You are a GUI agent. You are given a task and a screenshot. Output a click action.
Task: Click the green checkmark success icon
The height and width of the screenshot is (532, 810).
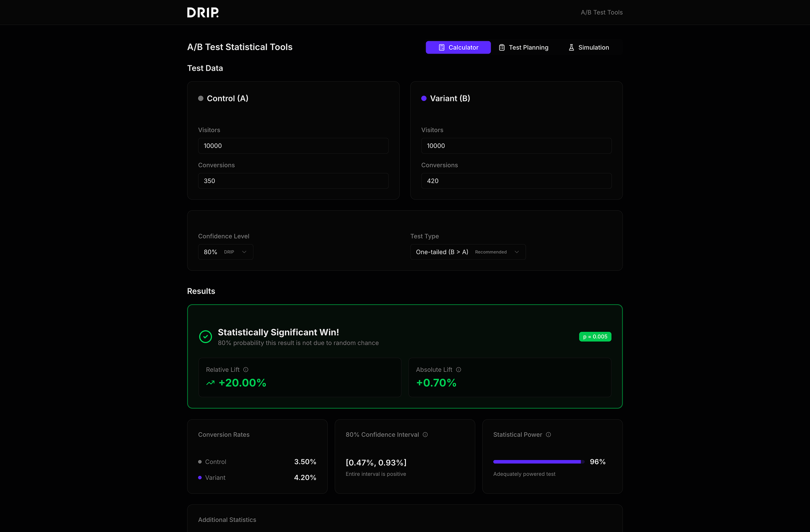(x=206, y=337)
